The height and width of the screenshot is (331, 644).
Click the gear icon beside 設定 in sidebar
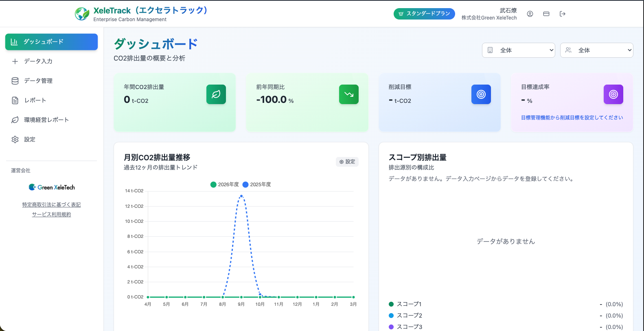[15, 139]
